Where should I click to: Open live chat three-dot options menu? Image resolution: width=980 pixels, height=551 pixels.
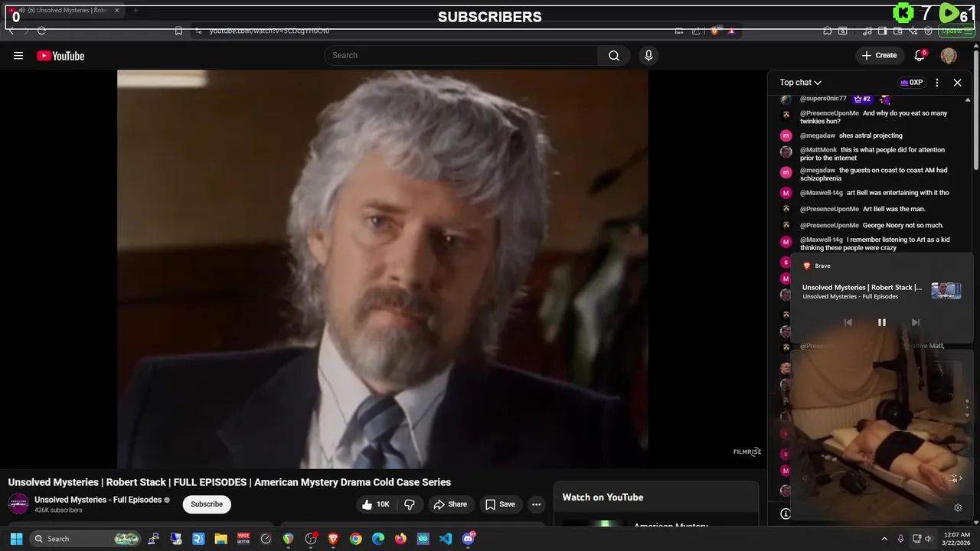tap(937, 83)
